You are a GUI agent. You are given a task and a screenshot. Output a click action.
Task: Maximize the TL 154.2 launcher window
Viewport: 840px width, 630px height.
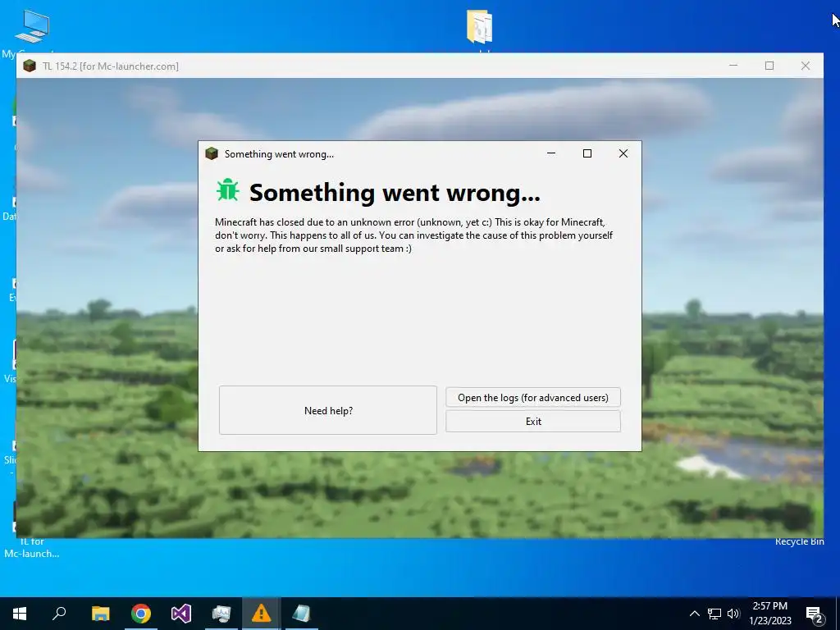(x=769, y=66)
